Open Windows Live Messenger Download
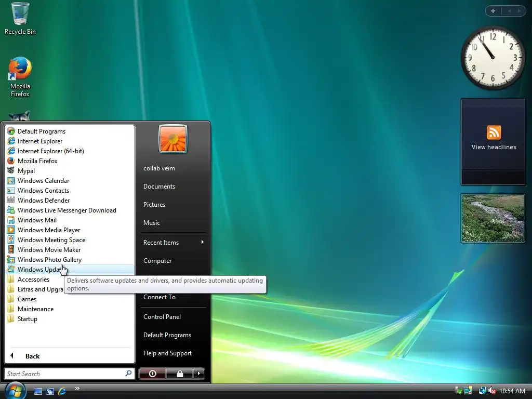This screenshot has height=399, width=532. [x=70, y=210]
